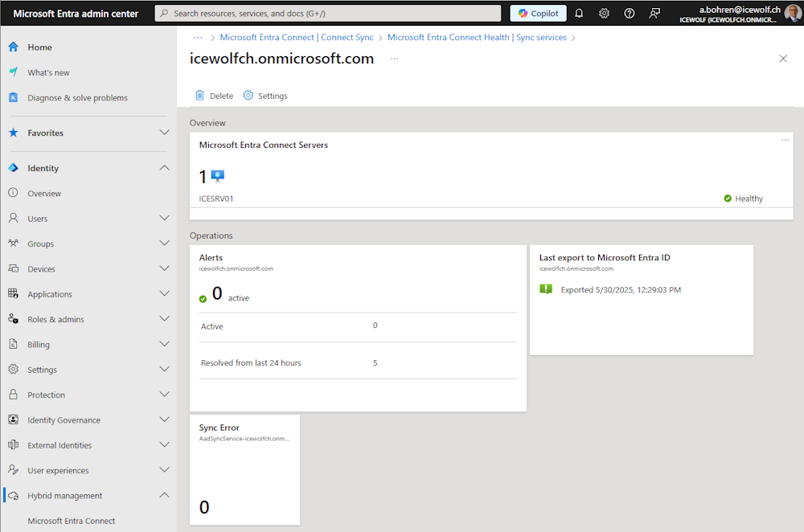
Task: Open the Identity Overview item
Action: pos(44,194)
